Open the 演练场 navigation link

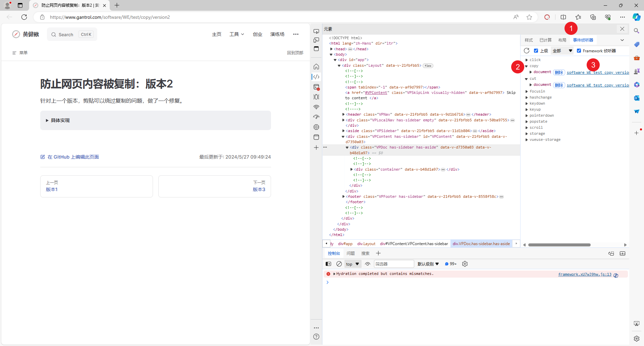(277, 34)
